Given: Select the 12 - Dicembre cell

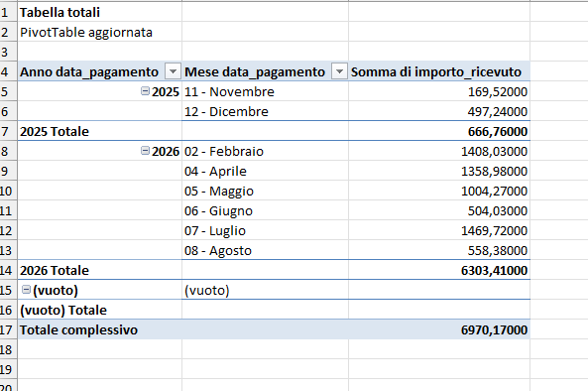Looking at the screenshot, I should (x=265, y=111).
